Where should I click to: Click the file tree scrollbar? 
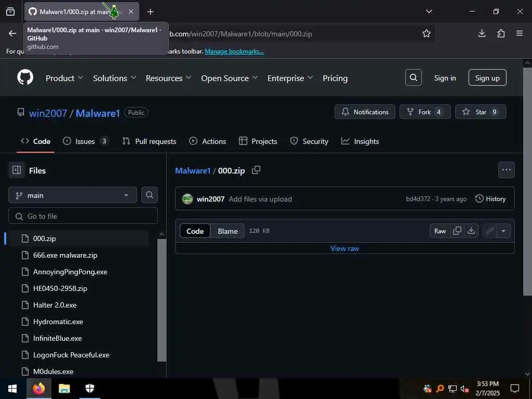[x=162, y=300]
